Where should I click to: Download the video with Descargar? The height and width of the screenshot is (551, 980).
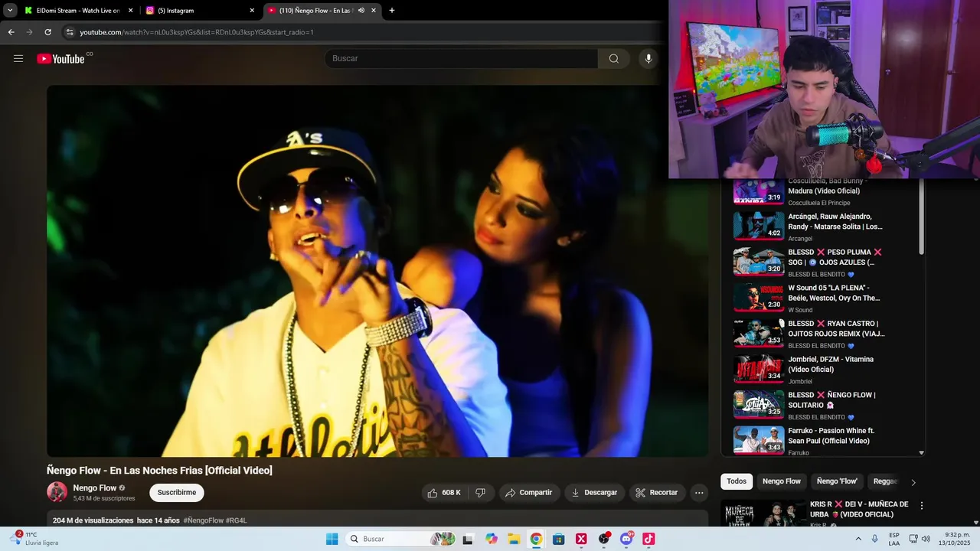click(595, 493)
